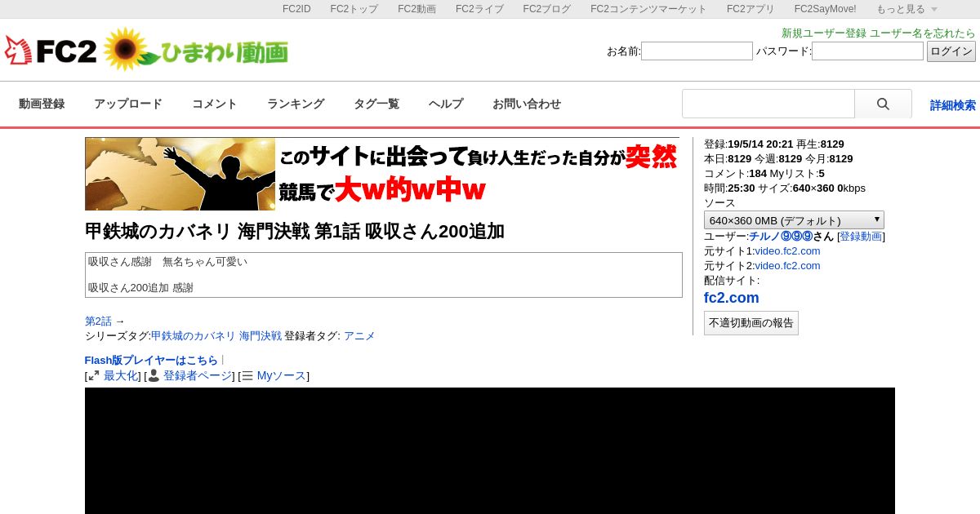Open the ヘルプ nav item
The width and height of the screenshot is (980, 514).
(x=446, y=104)
